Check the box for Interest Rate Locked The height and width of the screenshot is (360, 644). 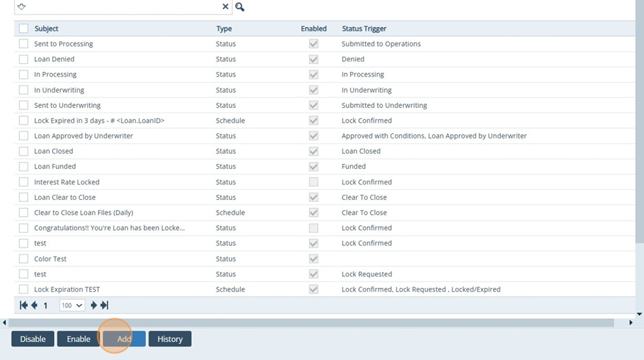[x=24, y=182]
